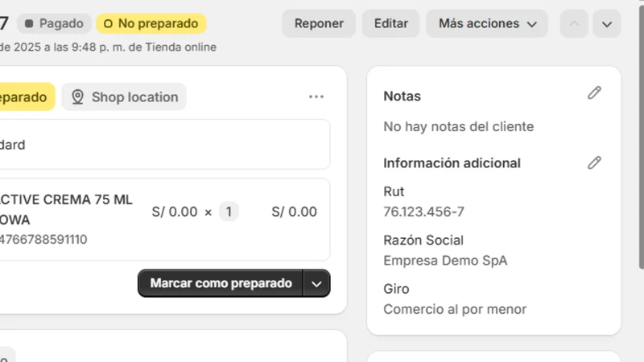Click the Editar button
Image resolution: width=644 pixels, height=362 pixels.
(391, 23)
